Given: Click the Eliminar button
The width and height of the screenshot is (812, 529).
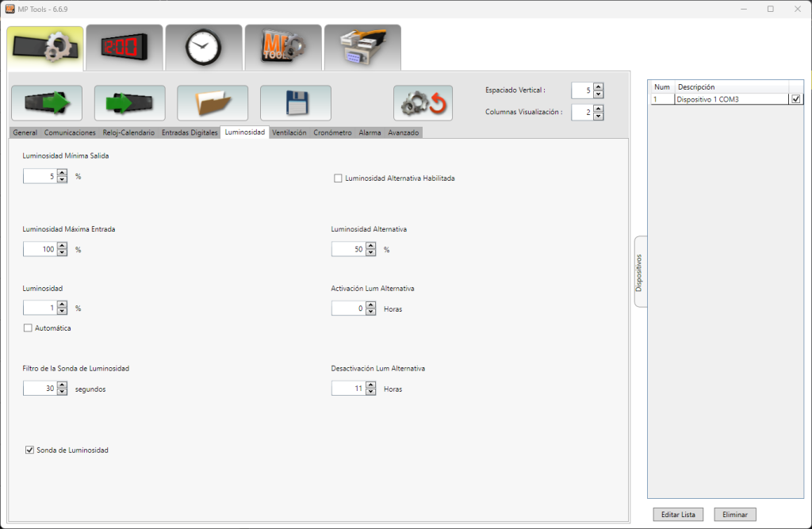Looking at the screenshot, I should pyautogui.click(x=735, y=515).
